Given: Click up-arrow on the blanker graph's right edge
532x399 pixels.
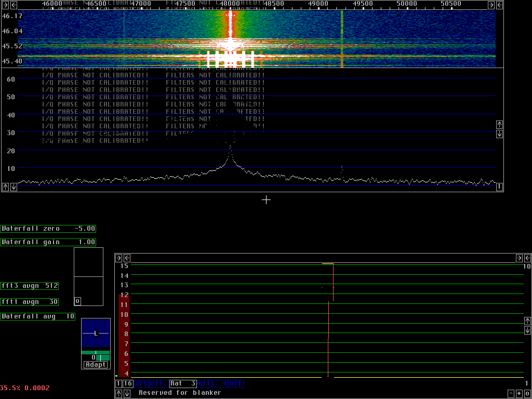Looking at the screenshot, I should (527, 321).
